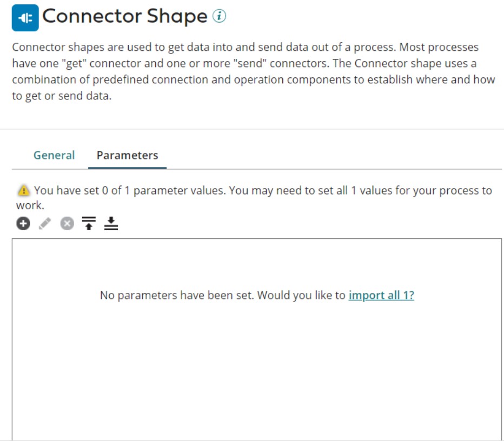Click the divider line below the description

pos(252,129)
